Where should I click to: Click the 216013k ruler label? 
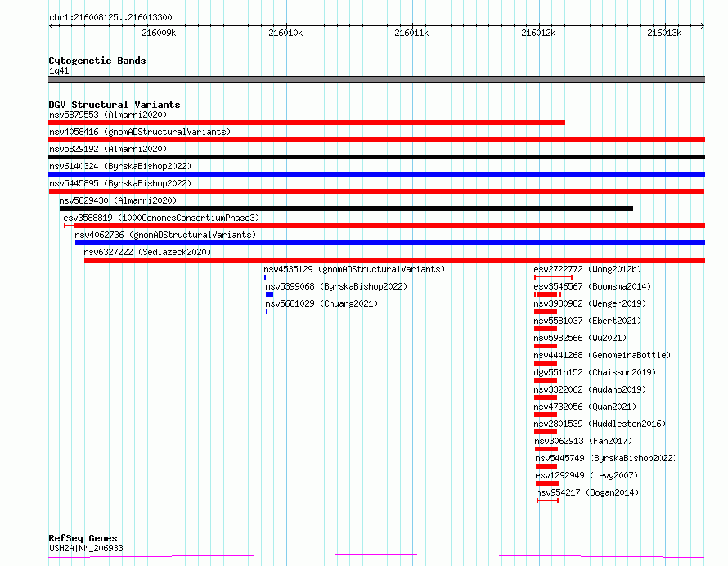(664, 33)
